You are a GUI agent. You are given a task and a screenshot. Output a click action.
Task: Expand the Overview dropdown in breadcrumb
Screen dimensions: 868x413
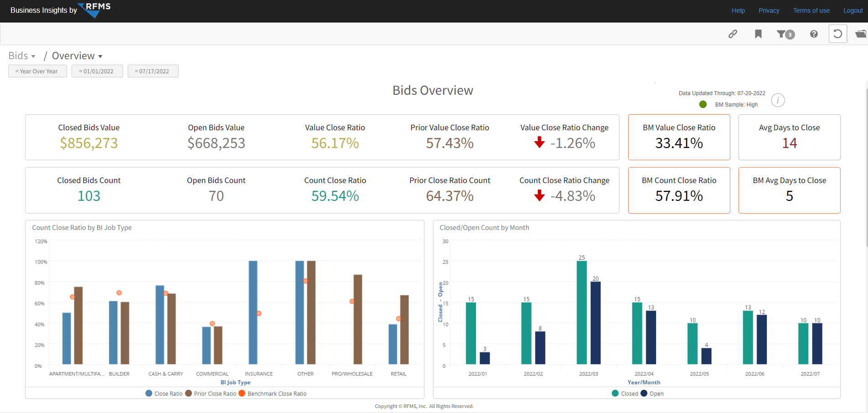(x=77, y=56)
